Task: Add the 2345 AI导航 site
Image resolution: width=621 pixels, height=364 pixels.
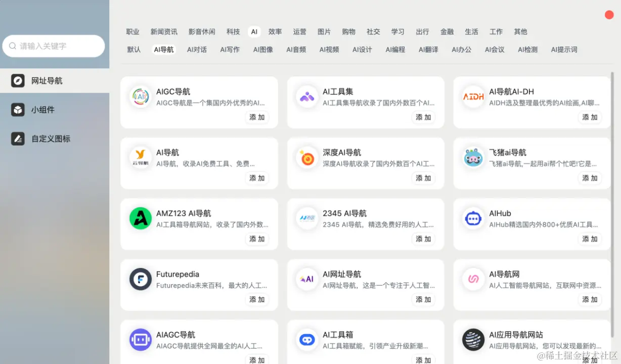Action: click(x=423, y=239)
